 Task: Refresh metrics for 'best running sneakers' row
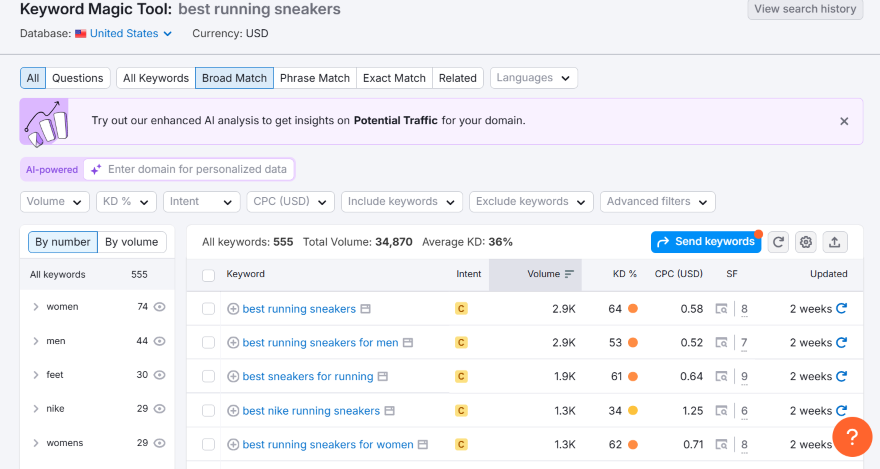pyautogui.click(x=841, y=308)
